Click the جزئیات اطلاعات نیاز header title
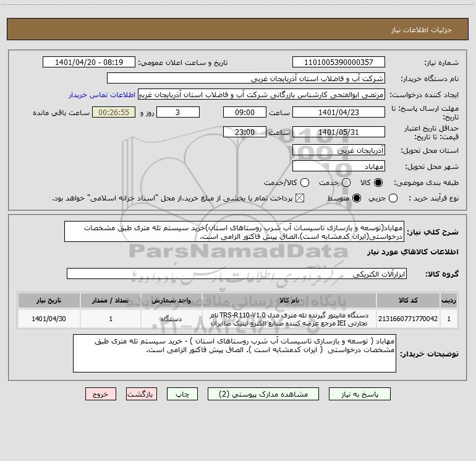The image size is (476, 461). pyautogui.click(x=422, y=30)
